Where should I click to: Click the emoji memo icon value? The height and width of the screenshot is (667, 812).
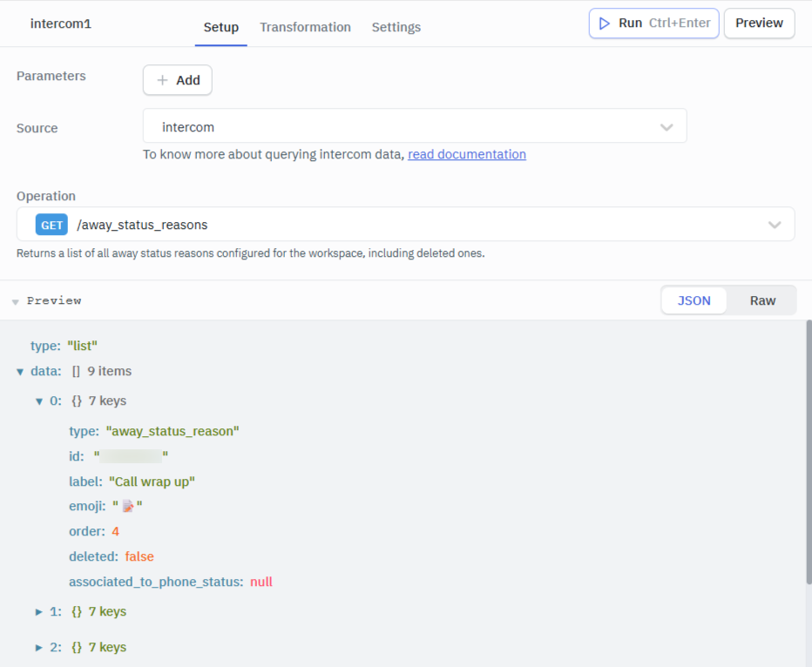point(128,506)
